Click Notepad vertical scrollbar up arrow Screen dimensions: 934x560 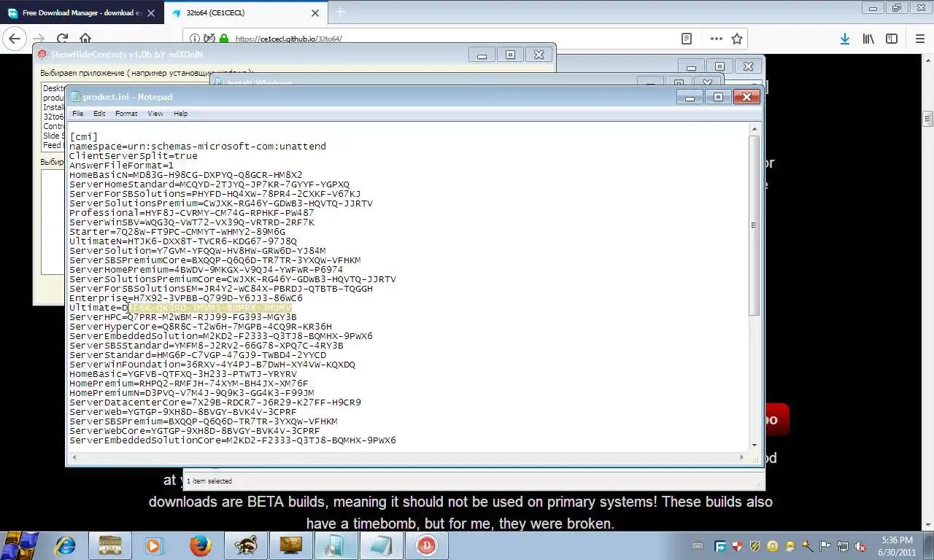(x=754, y=129)
